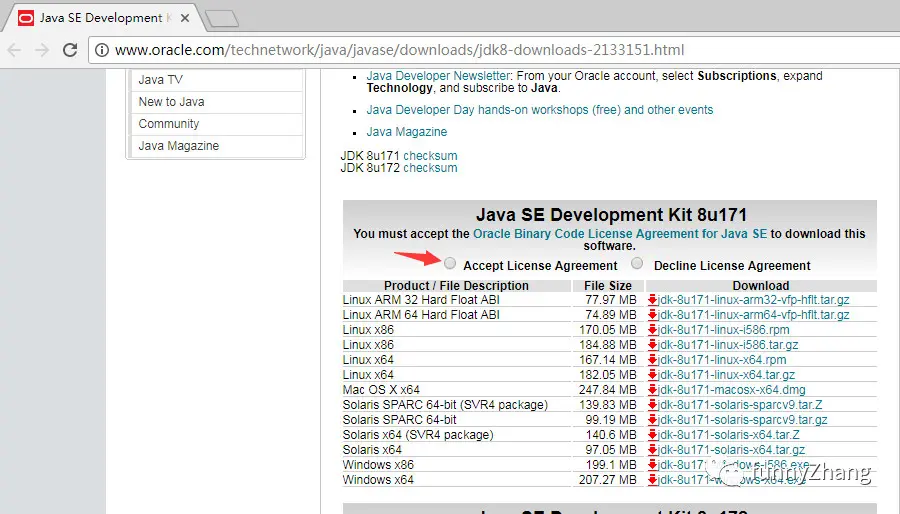Image resolution: width=900 pixels, height=514 pixels.
Task: Click the 207.27 MB file size
Action: tap(607, 480)
